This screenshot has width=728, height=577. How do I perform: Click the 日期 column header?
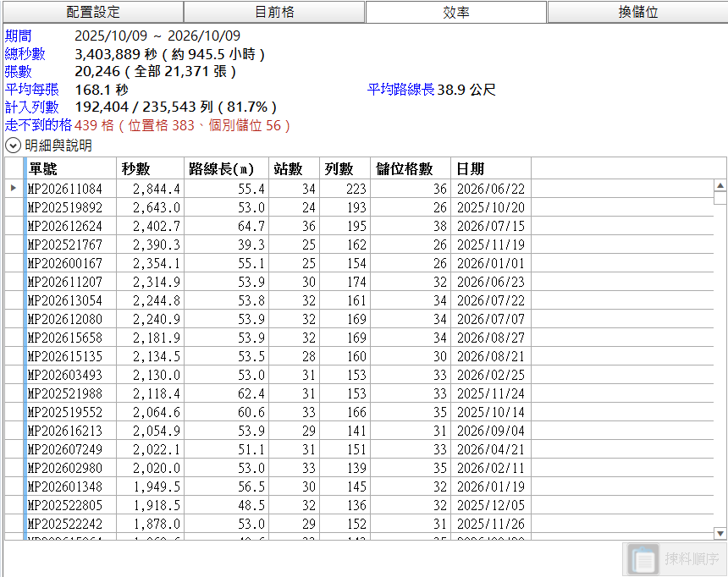[491, 168]
